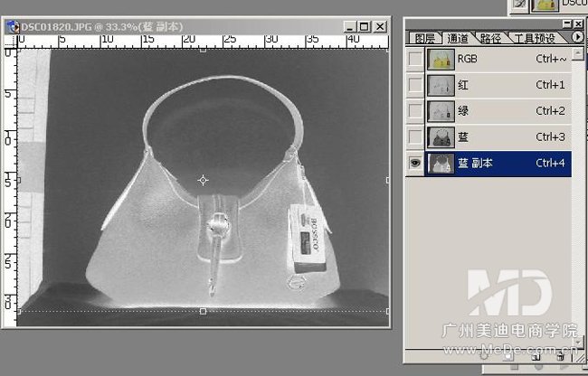
Task: Click the Ctrl+4 shortcut label
Action: (550, 163)
